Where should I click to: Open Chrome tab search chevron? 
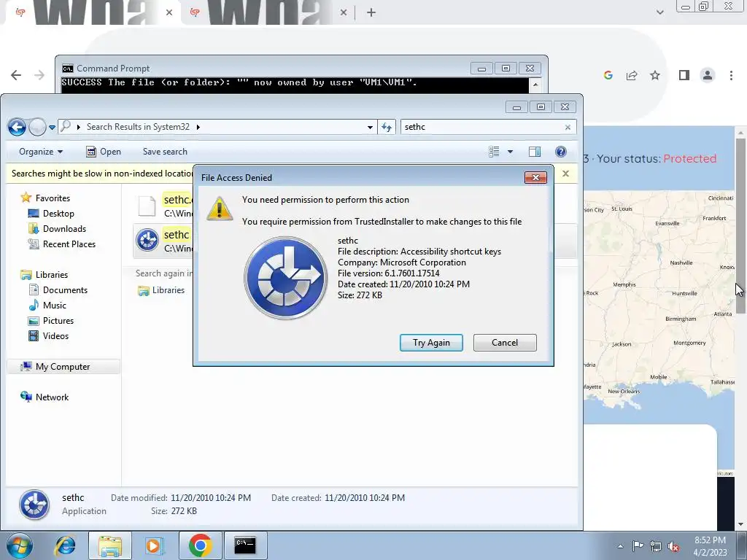659,12
